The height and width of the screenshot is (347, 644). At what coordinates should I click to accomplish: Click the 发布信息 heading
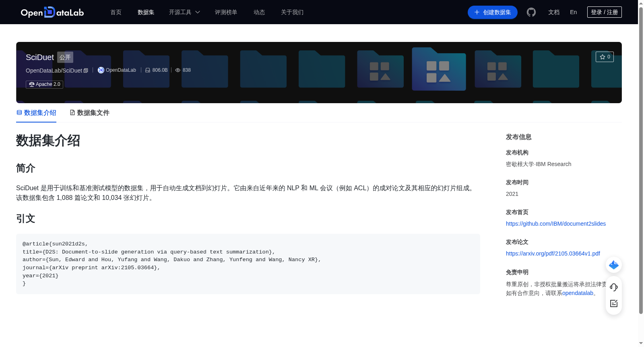(519, 137)
